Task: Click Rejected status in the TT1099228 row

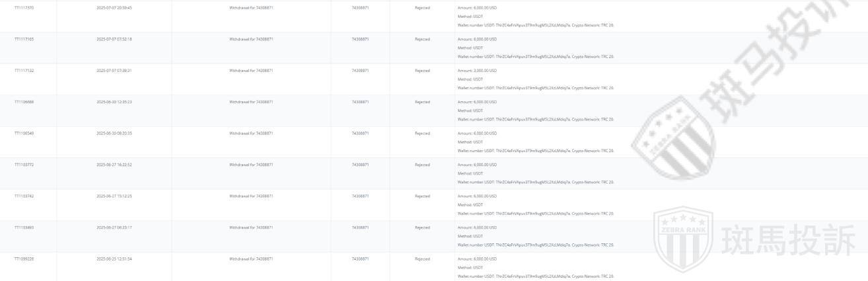Action: (422, 259)
